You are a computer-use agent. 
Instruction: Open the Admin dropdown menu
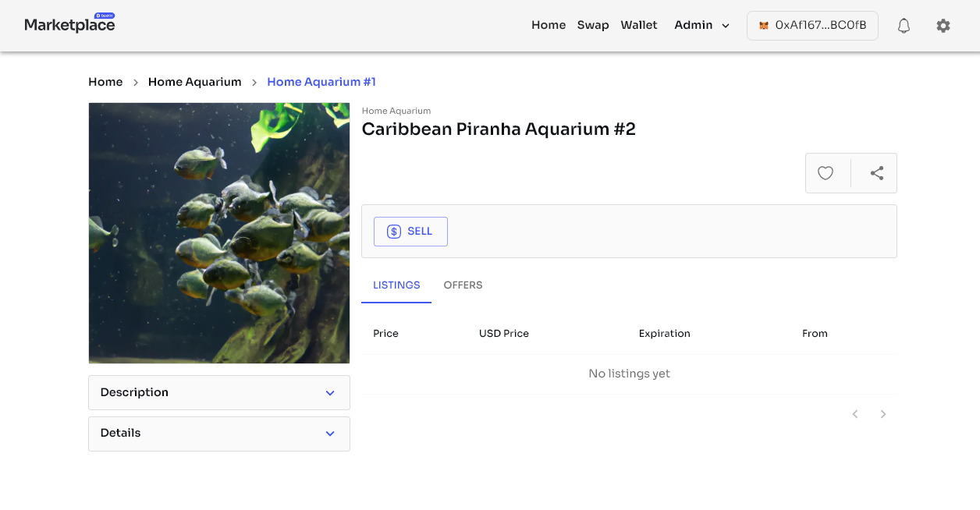(701, 25)
